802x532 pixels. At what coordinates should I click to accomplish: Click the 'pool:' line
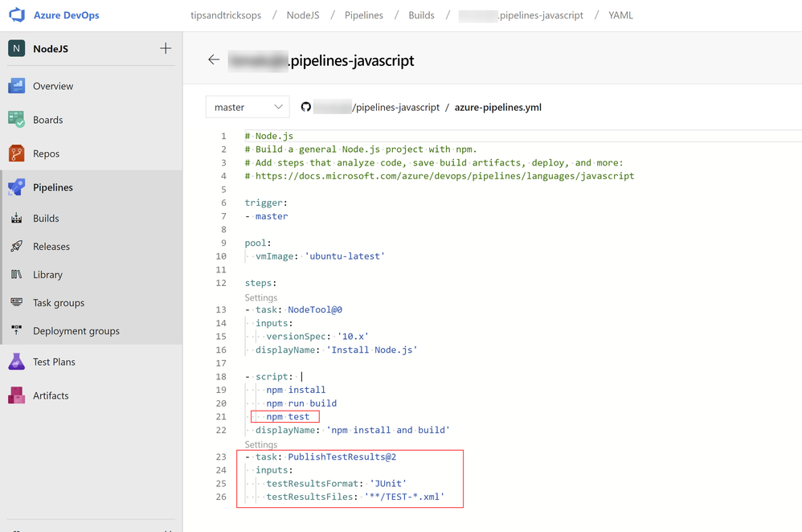tap(258, 243)
